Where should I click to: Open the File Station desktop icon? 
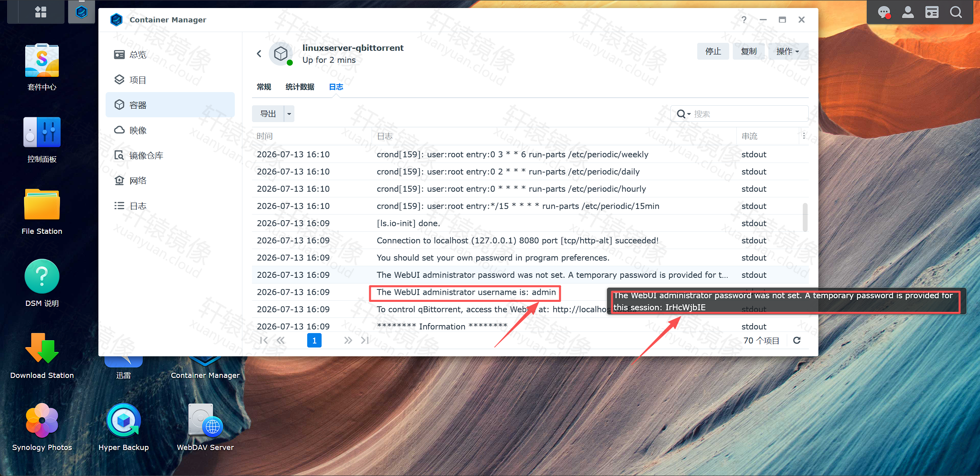[42, 212]
